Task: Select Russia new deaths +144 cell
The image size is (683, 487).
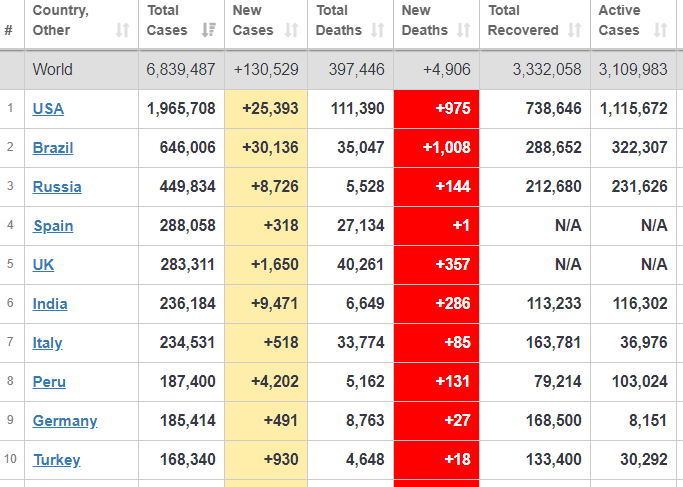Action: point(436,187)
